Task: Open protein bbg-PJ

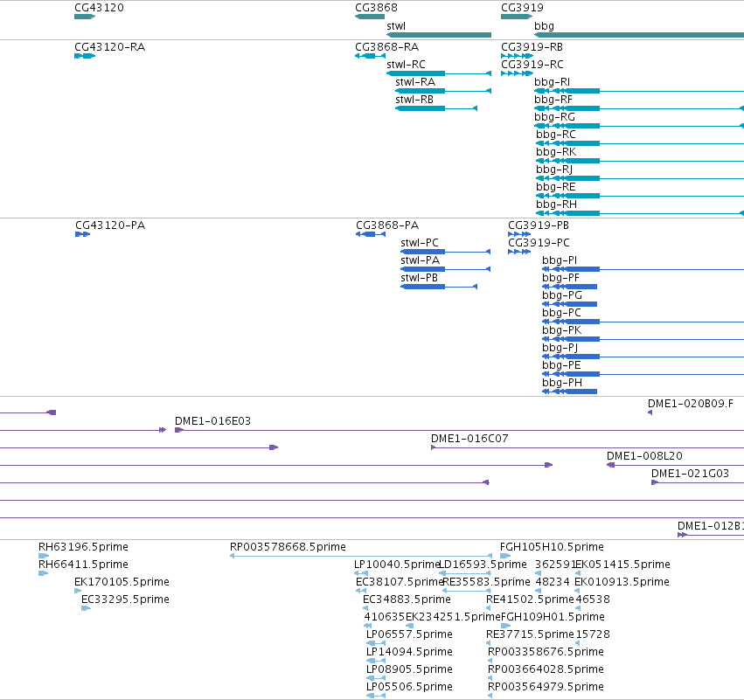Action: 560,348
